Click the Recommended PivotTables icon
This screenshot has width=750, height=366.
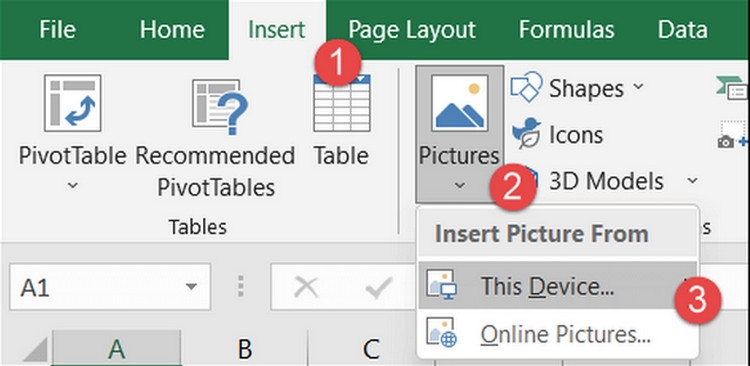(x=220, y=106)
